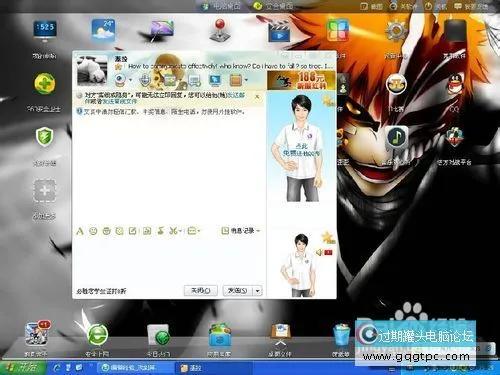This screenshot has height=375, width=500.
Task: Click the red icon next to the speaker
Action: 329,253
